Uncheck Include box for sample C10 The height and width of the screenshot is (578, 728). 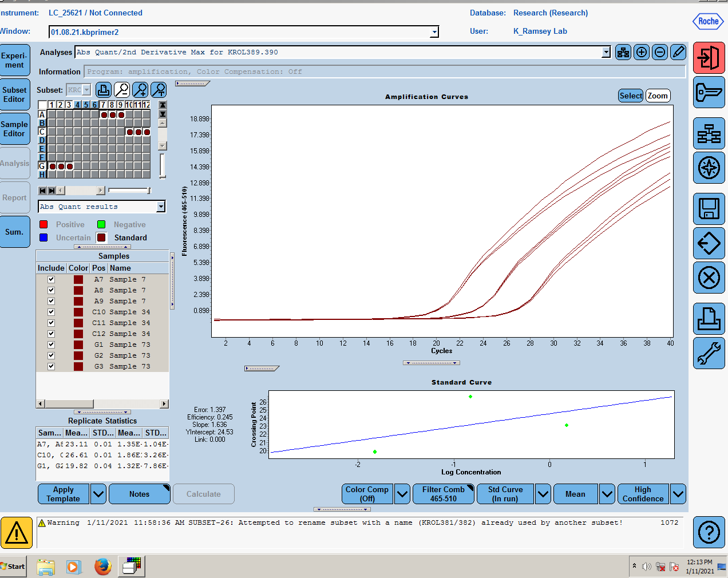click(51, 312)
